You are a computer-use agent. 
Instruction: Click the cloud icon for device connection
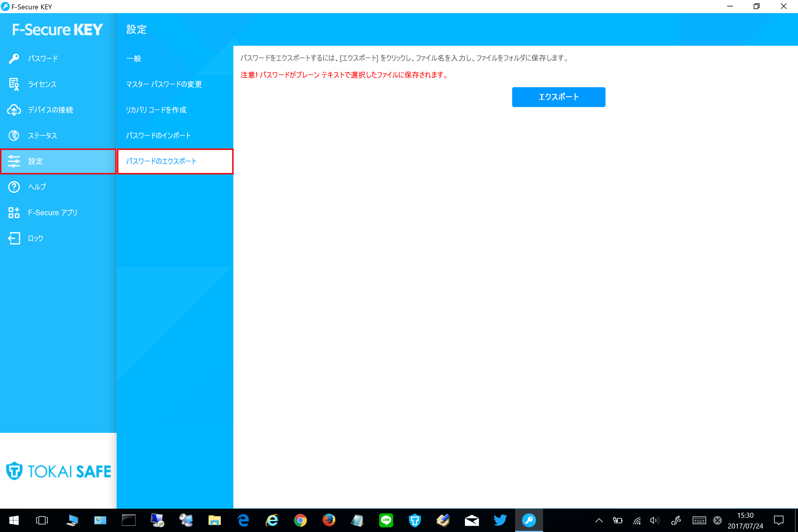click(x=14, y=110)
